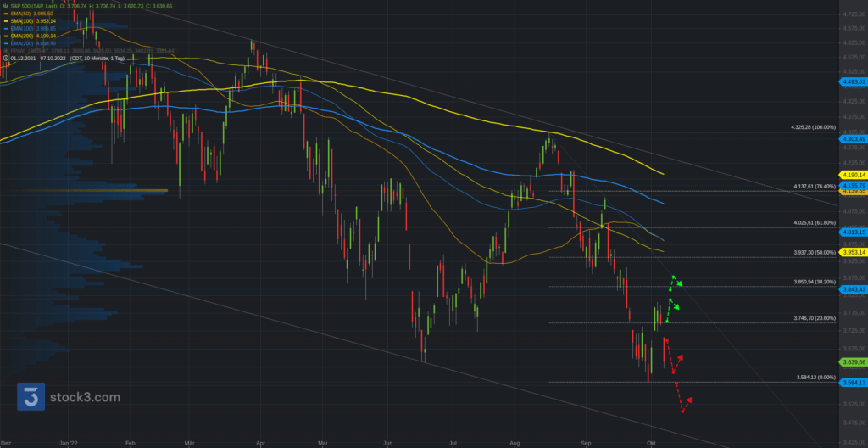The width and height of the screenshot is (868, 448).
Task: Click the 3.425,00 price scale label
Action: tap(853, 443)
